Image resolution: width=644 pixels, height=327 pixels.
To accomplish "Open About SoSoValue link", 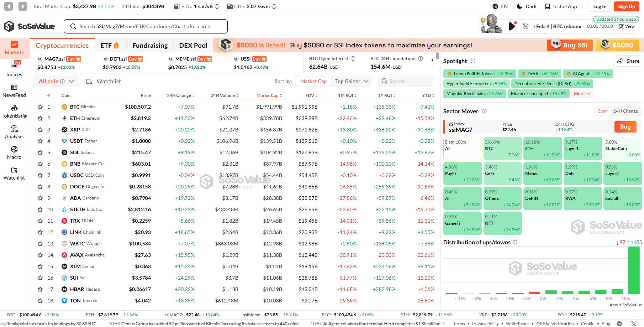I will point(625,305).
